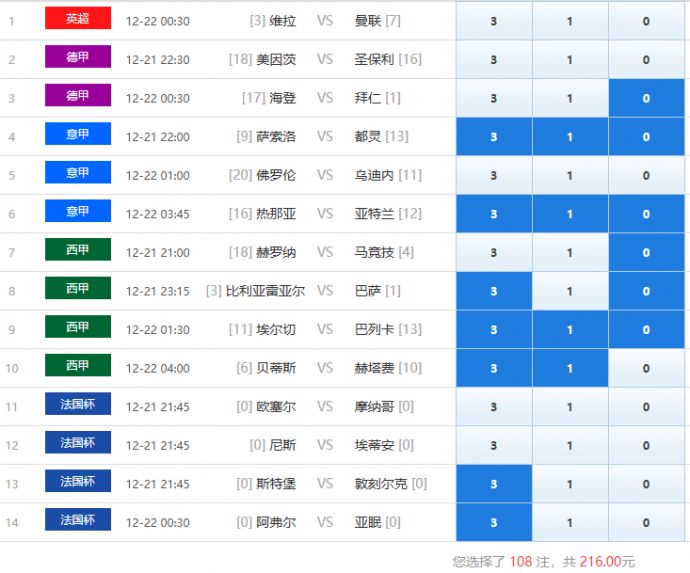This screenshot has height=573, width=690.
Task: Deselect the 3 option for 热那亚 vs 亚特兰
Action: pos(493,214)
